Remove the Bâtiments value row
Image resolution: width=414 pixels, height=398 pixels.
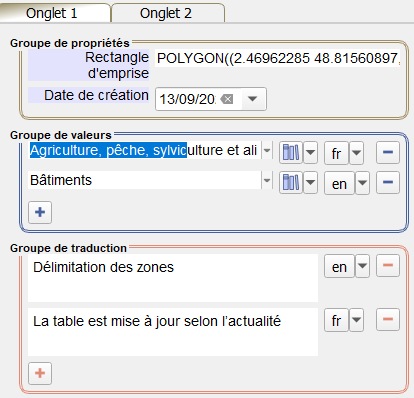(x=388, y=183)
